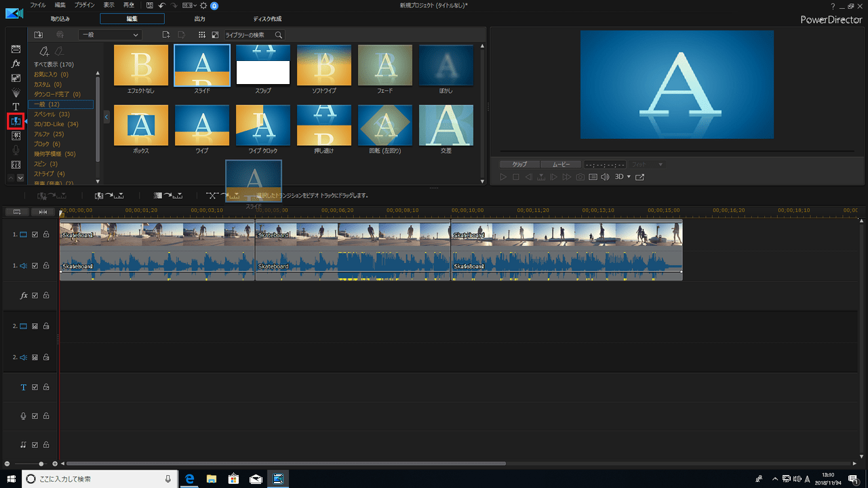868x488 pixels.
Task: Uncheck the effect track enable checkbox
Action: 35,296
